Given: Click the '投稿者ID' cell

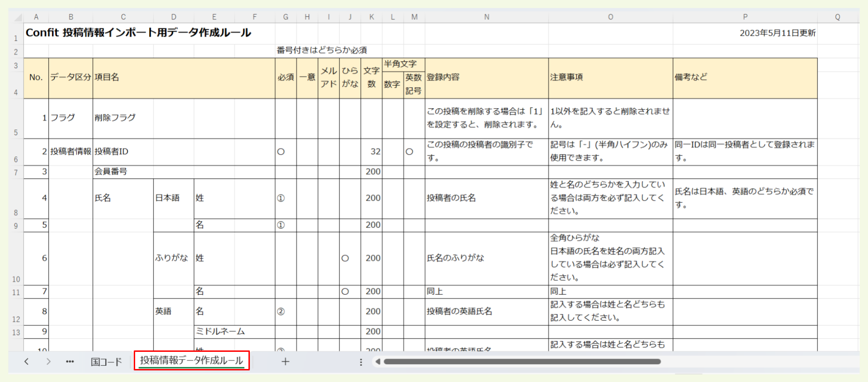Looking at the screenshot, I should tap(123, 152).
